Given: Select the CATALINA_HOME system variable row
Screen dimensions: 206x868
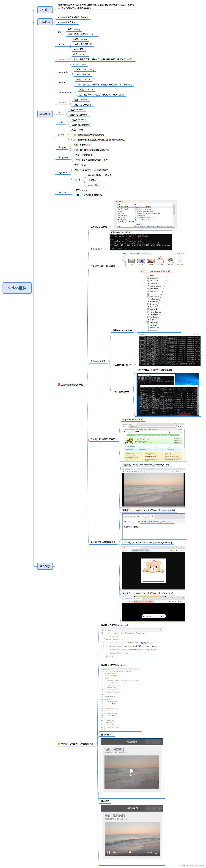Looking at the screenshot, I should point(145,207).
